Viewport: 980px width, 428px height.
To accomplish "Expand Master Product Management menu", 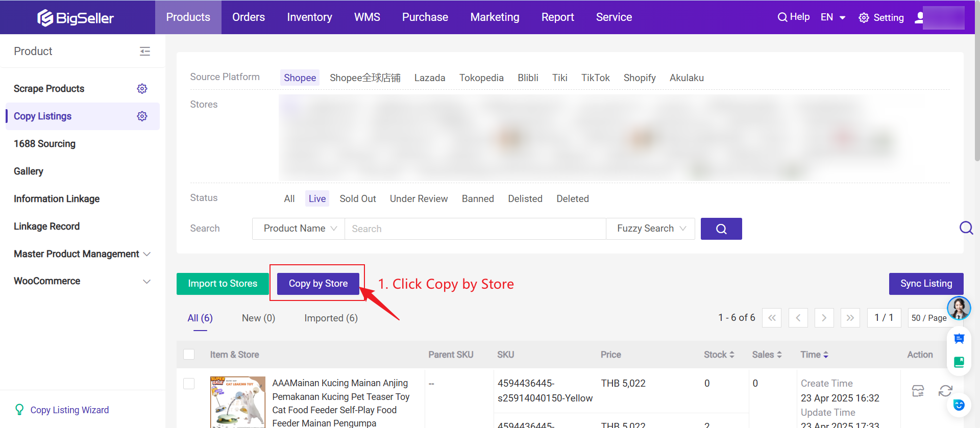I will tap(82, 254).
